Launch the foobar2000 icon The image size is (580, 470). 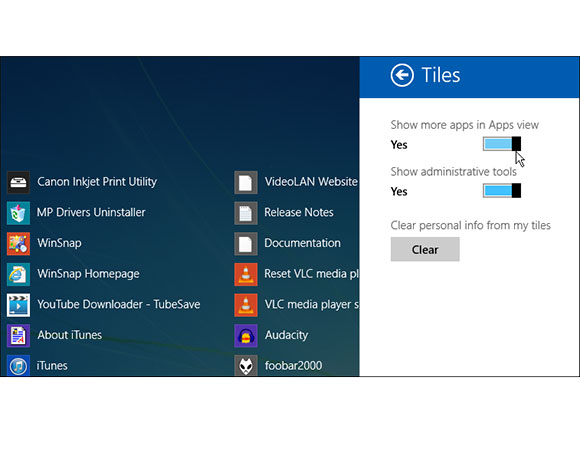pyautogui.click(x=246, y=365)
